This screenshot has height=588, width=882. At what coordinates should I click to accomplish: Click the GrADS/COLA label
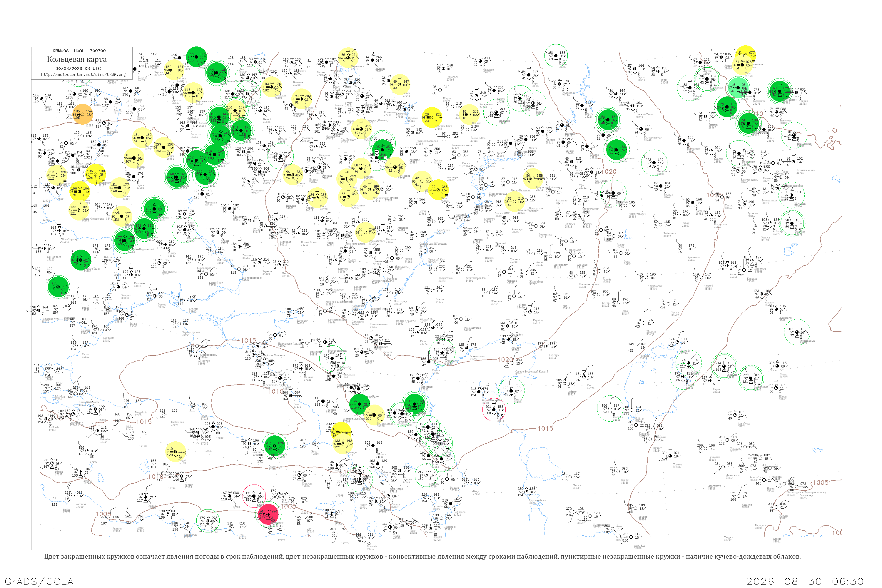[x=39, y=581]
